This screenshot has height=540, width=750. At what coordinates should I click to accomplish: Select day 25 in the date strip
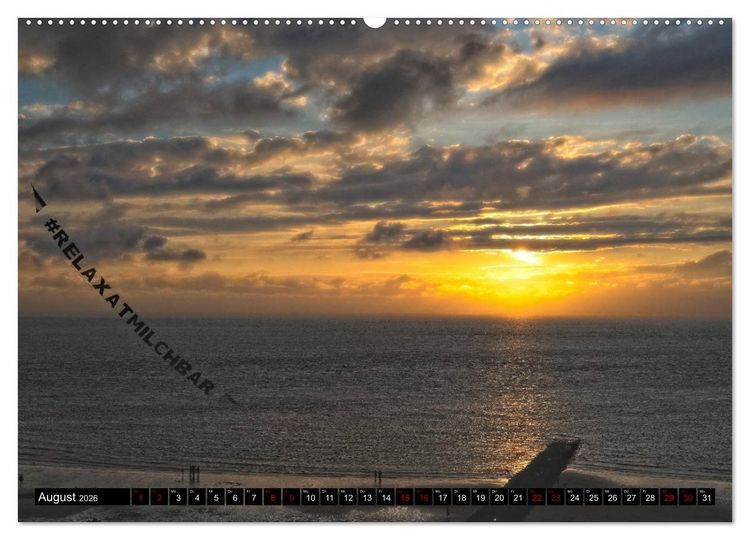click(x=594, y=497)
